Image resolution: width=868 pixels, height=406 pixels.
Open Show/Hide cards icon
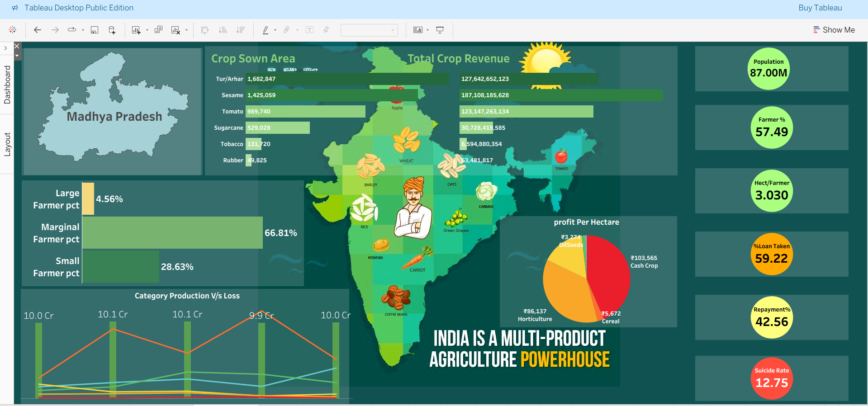point(418,30)
